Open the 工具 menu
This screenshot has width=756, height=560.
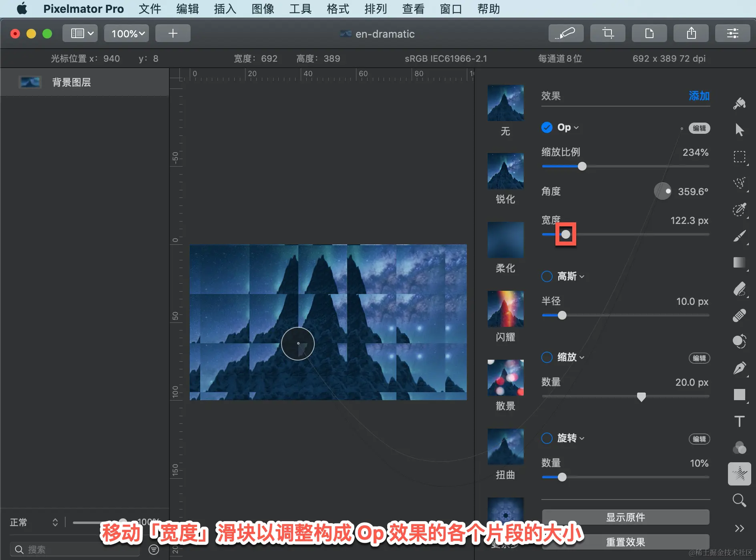300,8
